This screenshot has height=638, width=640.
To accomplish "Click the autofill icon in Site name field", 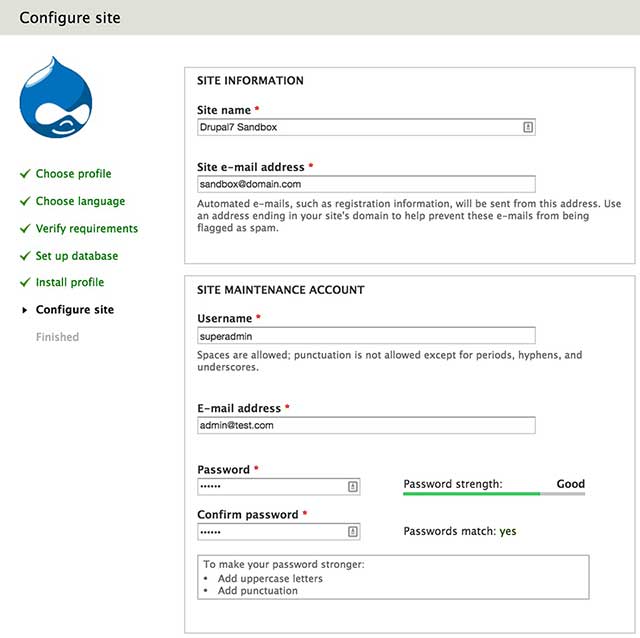I will 528,127.
